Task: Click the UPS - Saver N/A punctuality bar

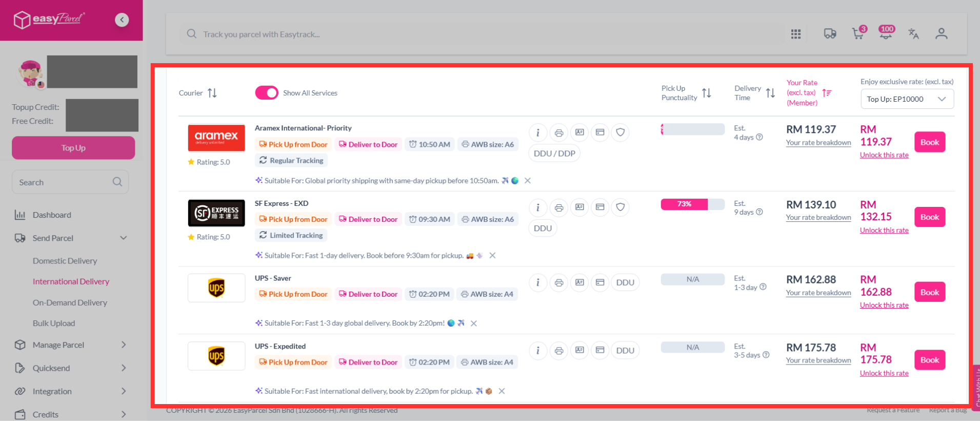Action: point(693,279)
